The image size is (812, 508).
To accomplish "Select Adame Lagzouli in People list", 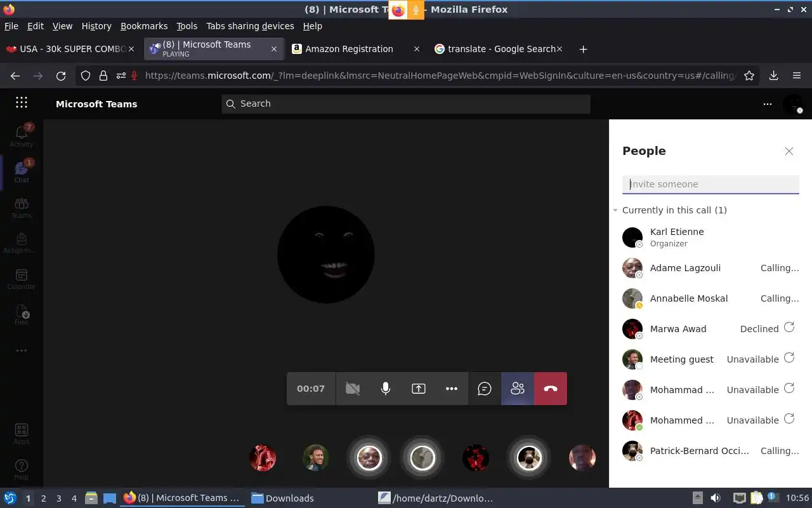I will 710,268.
